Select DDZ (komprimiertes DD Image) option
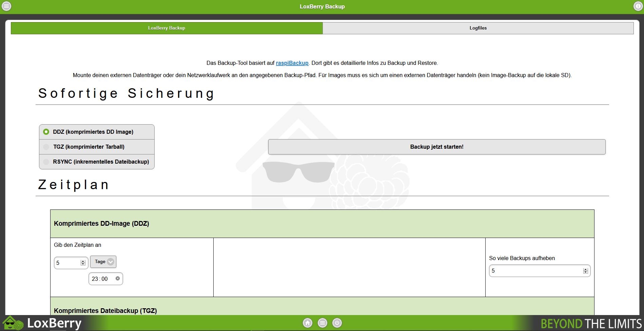 pyautogui.click(x=97, y=132)
